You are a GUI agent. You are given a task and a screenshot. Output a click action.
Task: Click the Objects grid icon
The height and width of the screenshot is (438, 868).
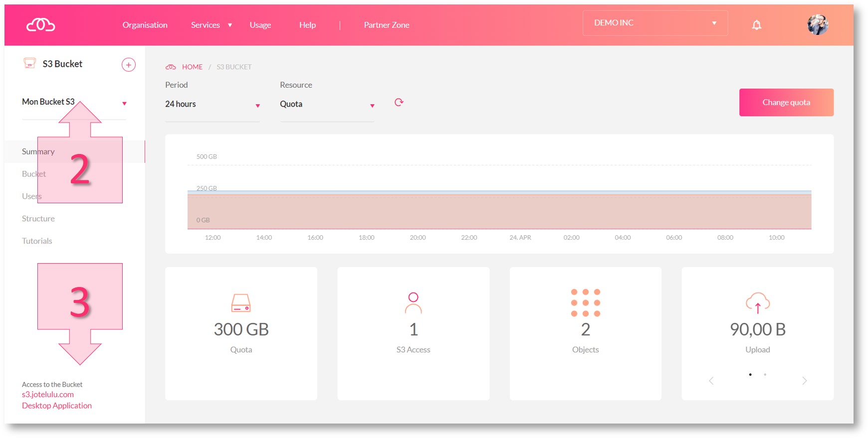coord(585,302)
